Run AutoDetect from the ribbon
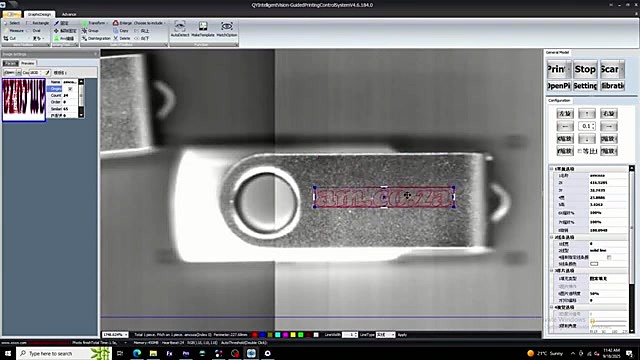 180,29
